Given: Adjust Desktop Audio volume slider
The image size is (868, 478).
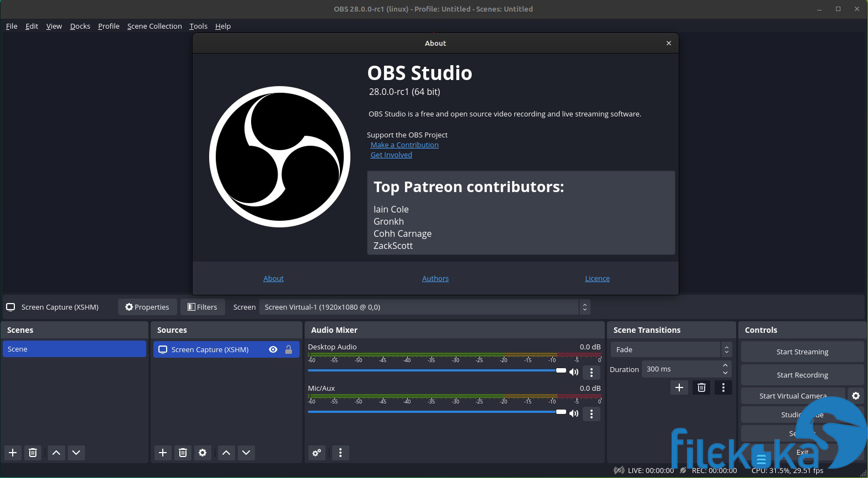Looking at the screenshot, I should [x=437, y=370].
